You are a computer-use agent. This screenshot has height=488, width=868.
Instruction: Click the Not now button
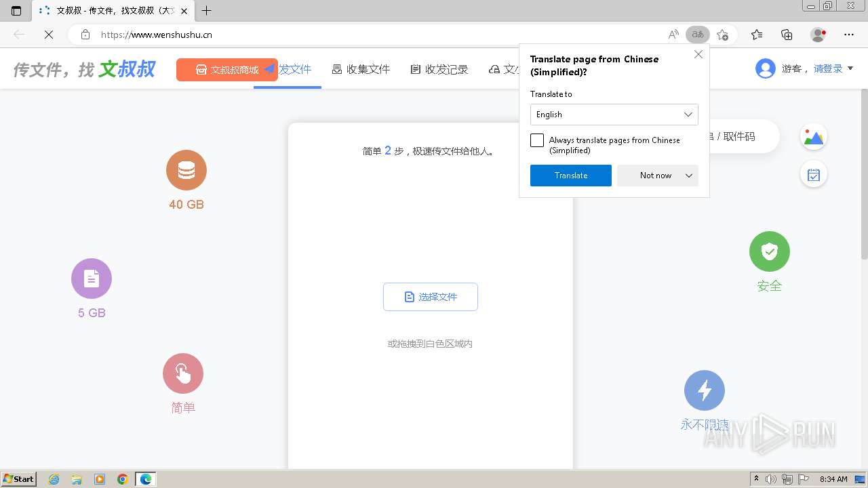pos(656,176)
